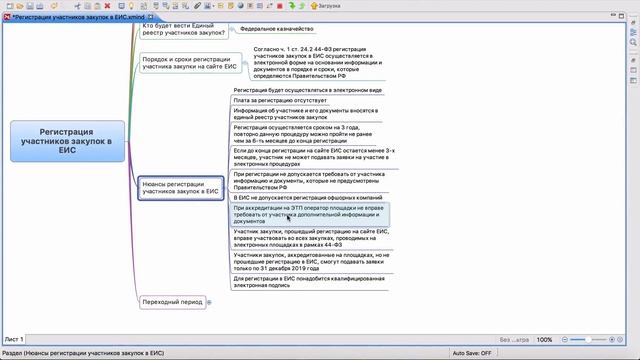The image size is (640, 360).
Task: Select subtopic При аккредитации на ЭТП оператор
Action: (x=310, y=215)
